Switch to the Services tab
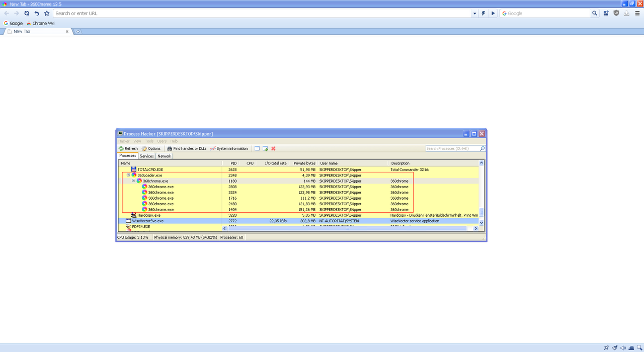 point(147,156)
